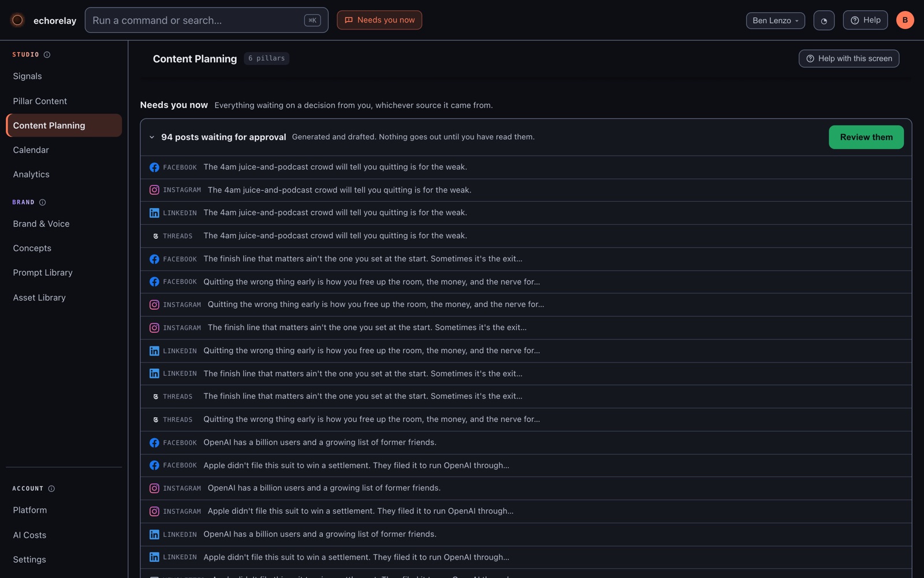Open Asset Library in the sidebar
924x578 pixels.
pyautogui.click(x=64, y=298)
